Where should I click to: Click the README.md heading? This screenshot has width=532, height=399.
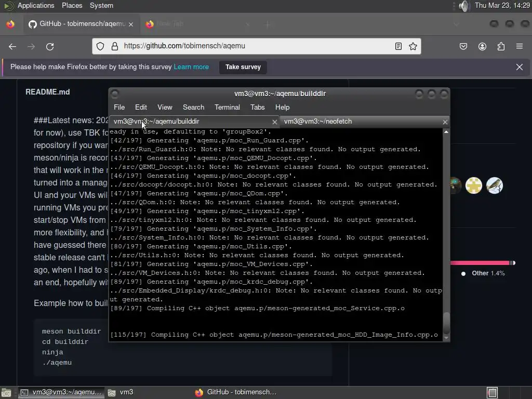[x=47, y=92]
